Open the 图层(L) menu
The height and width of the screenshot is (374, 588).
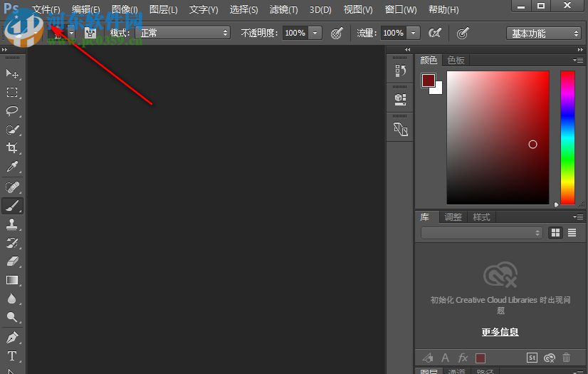tap(164, 10)
